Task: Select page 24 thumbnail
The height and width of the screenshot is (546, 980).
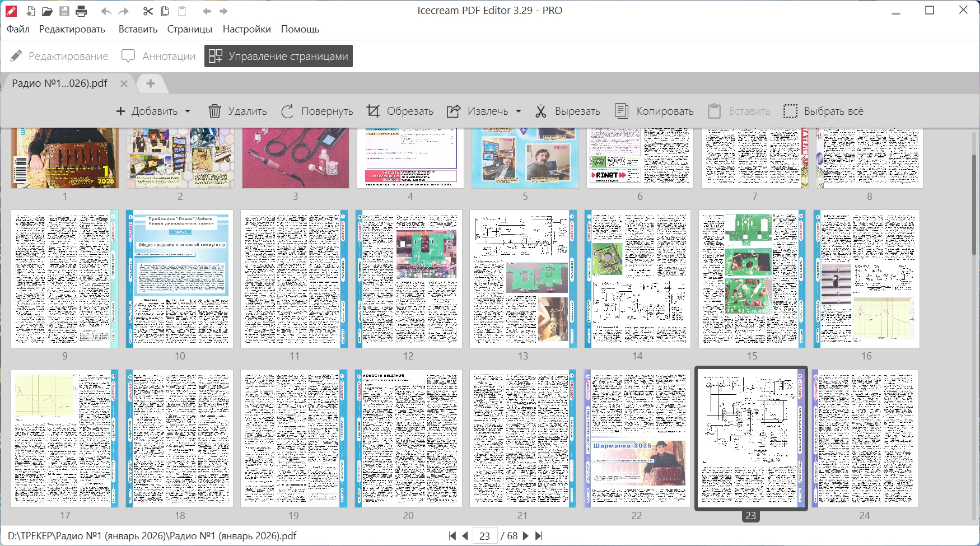Action: [x=865, y=438]
